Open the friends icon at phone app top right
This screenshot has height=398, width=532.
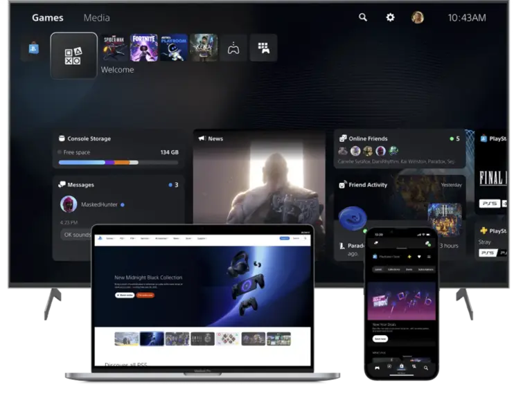(x=428, y=244)
